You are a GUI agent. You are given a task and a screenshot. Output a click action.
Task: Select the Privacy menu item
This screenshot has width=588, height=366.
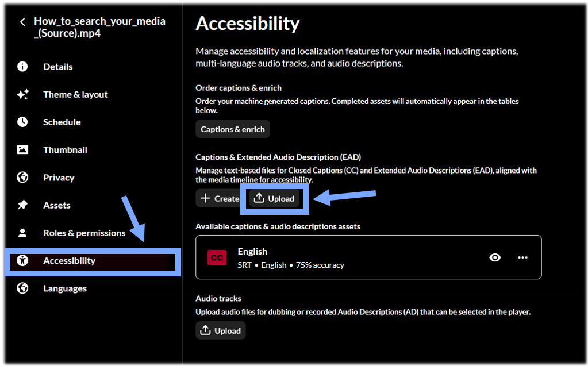(59, 178)
